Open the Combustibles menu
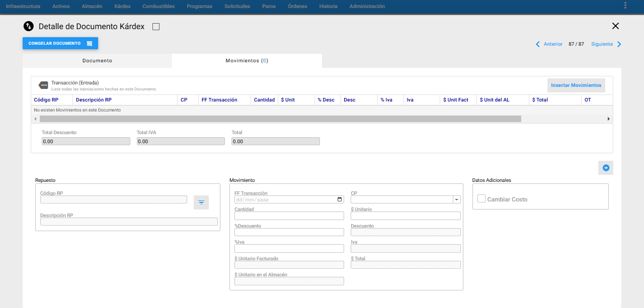Screen dimensions: 644x308 [158, 7]
